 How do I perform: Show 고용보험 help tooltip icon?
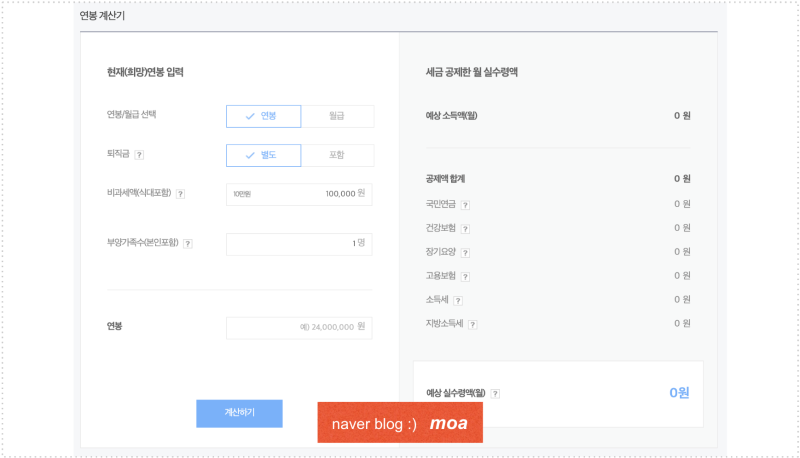coord(465,277)
